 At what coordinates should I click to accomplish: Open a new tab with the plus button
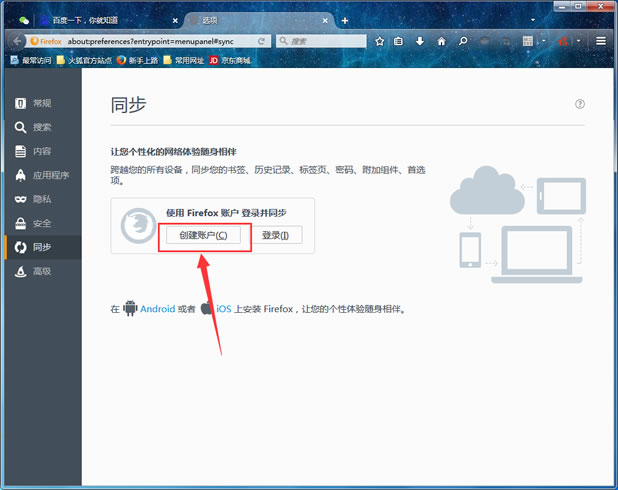pyautogui.click(x=345, y=20)
